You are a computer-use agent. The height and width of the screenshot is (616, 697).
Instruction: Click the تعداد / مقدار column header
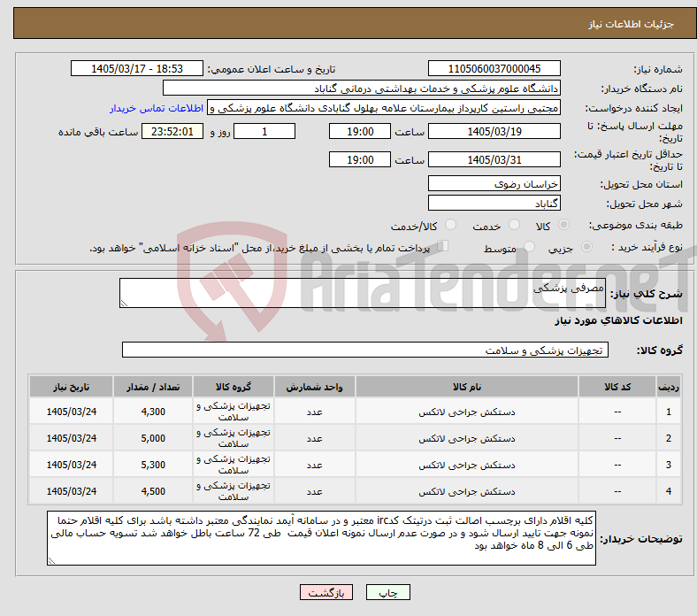(153, 387)
